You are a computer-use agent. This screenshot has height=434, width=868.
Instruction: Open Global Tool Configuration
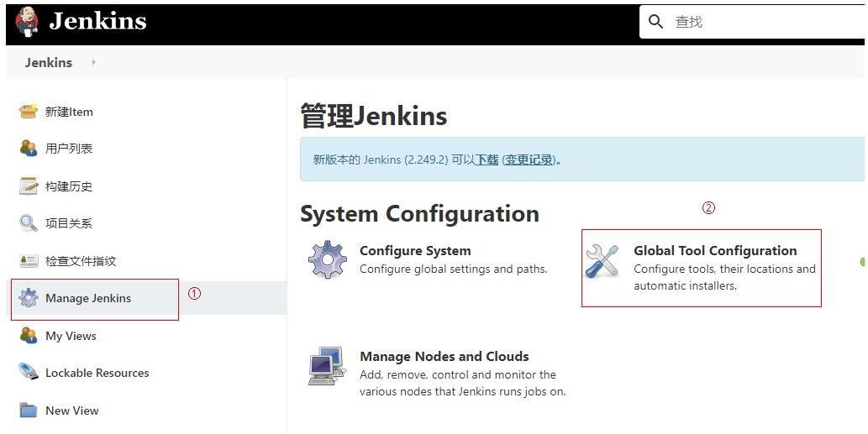[715, 250]
